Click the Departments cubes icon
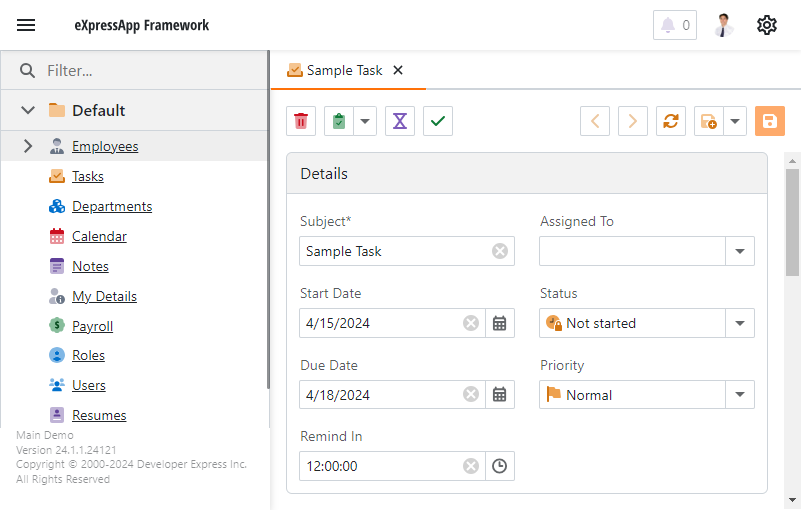Viewport: 801px width, 510px height. (x=57, y=206)
